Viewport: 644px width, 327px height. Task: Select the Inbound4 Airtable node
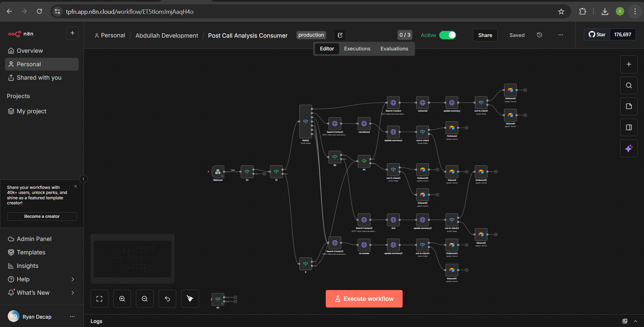pos(452,270)
